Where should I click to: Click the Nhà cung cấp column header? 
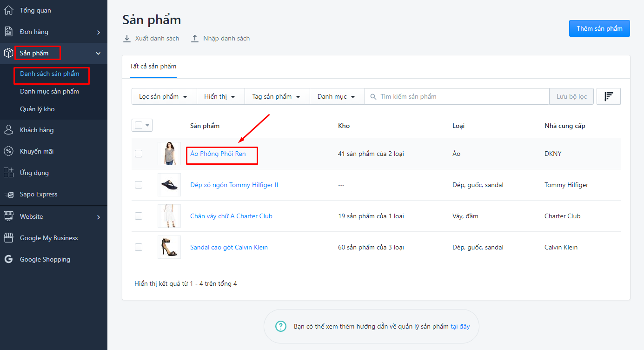[x=564, y=126]
